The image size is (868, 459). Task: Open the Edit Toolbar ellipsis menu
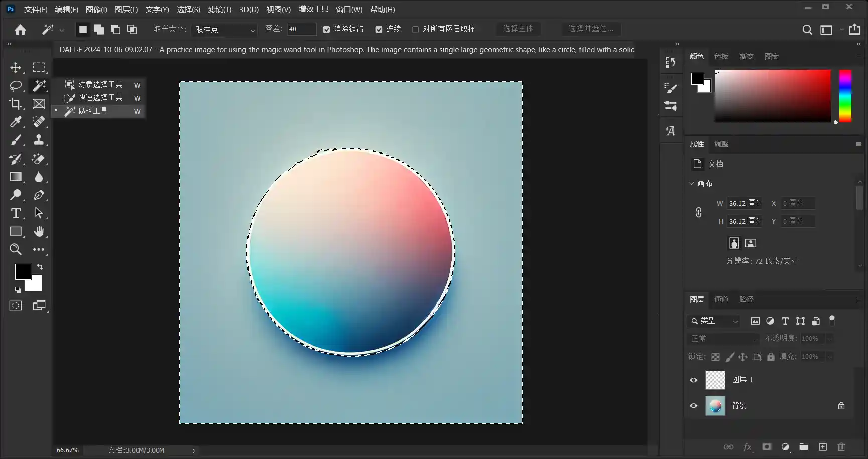39,249
